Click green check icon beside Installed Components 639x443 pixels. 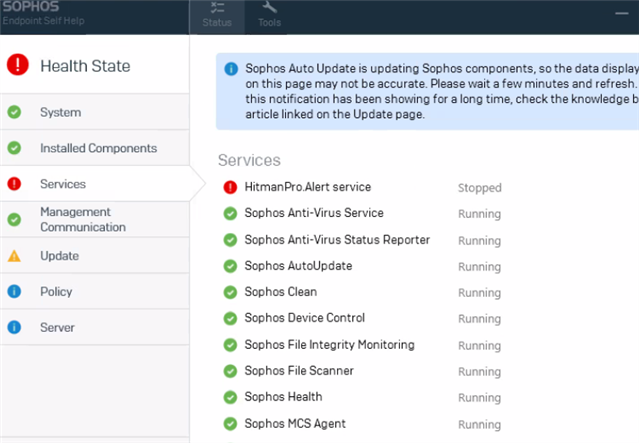14,148
